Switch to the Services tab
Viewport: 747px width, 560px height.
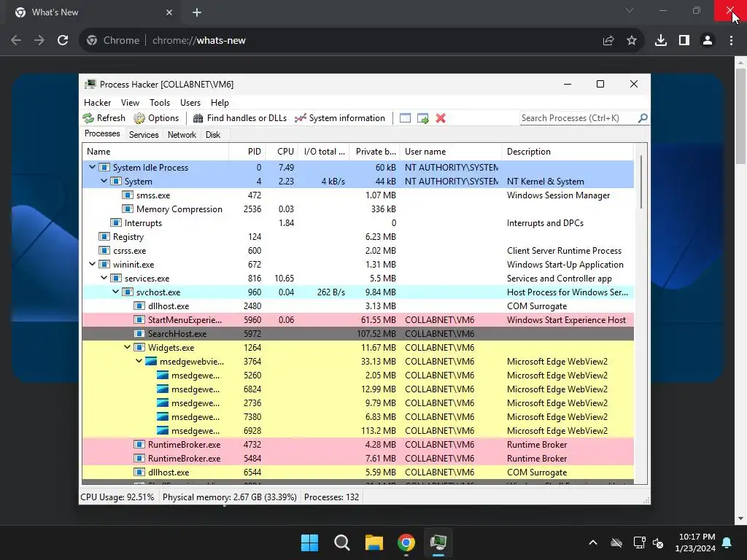pos(144,135)
